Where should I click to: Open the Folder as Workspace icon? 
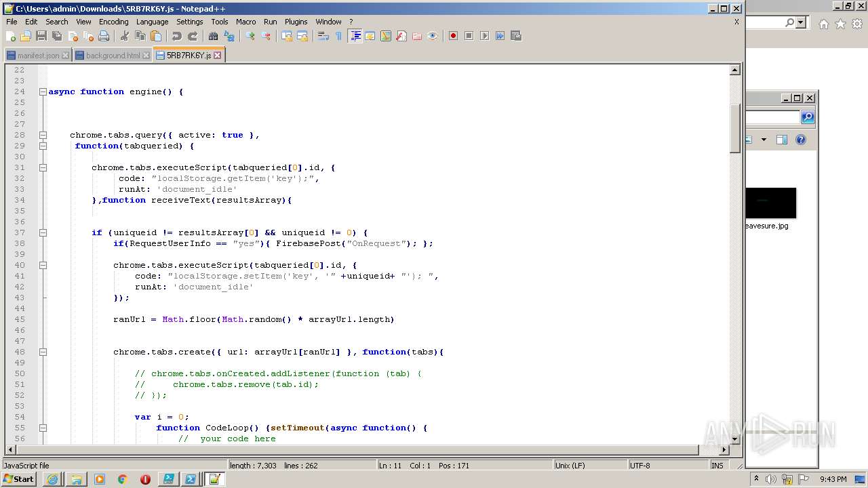[417, 36]
